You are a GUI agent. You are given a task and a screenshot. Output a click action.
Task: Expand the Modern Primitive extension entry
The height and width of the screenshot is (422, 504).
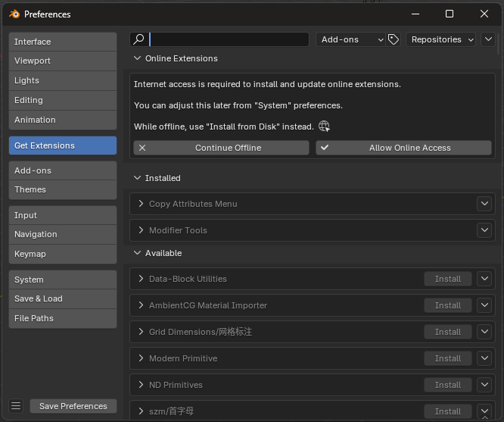pos(141,358)
